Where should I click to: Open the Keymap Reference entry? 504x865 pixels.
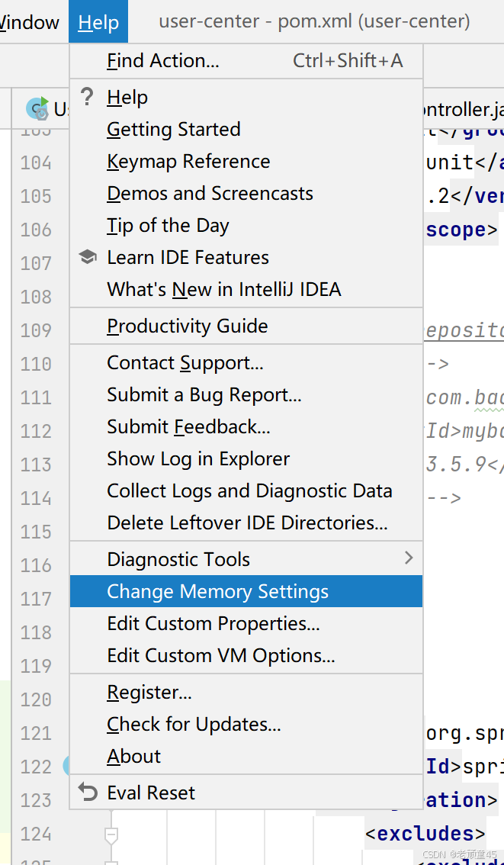coord(188,162)
